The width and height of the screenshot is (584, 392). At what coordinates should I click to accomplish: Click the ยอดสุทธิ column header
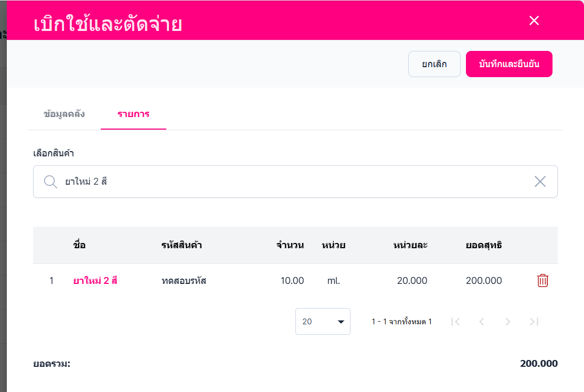point(484,245)
